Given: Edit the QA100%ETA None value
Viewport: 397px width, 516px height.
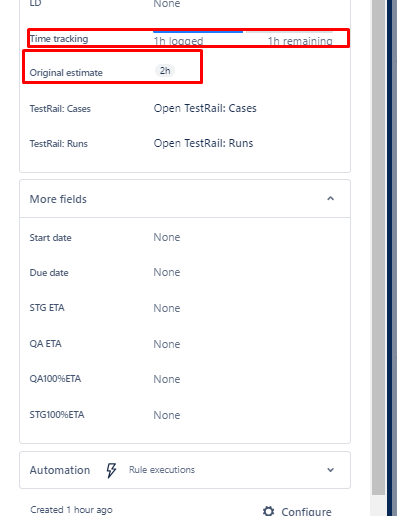Looking at the screenshot, I should coord(167,379).
